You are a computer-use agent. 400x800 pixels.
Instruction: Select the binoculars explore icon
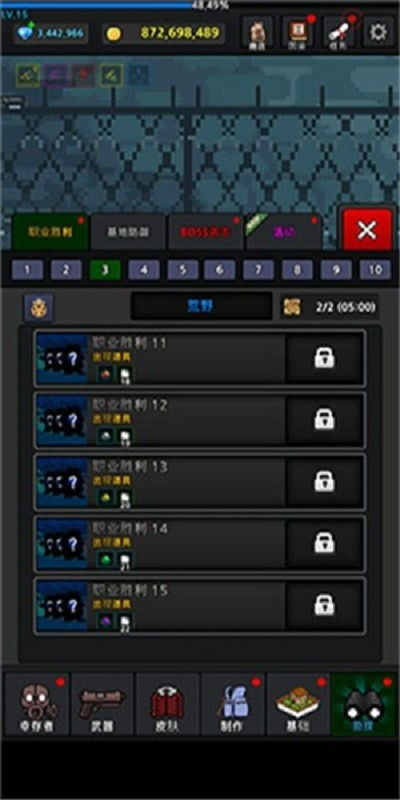pyautogui.click(x=364, y=704)
